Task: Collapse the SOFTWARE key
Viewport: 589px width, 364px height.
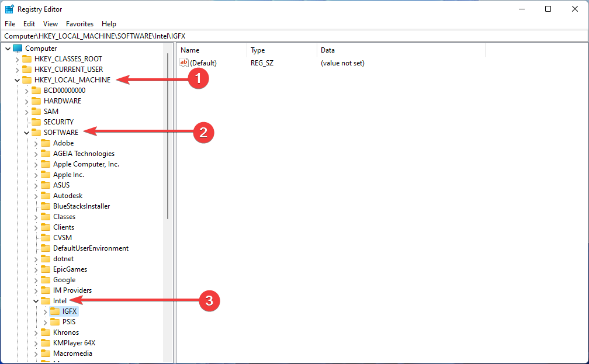Action: [x=26, y=133]
